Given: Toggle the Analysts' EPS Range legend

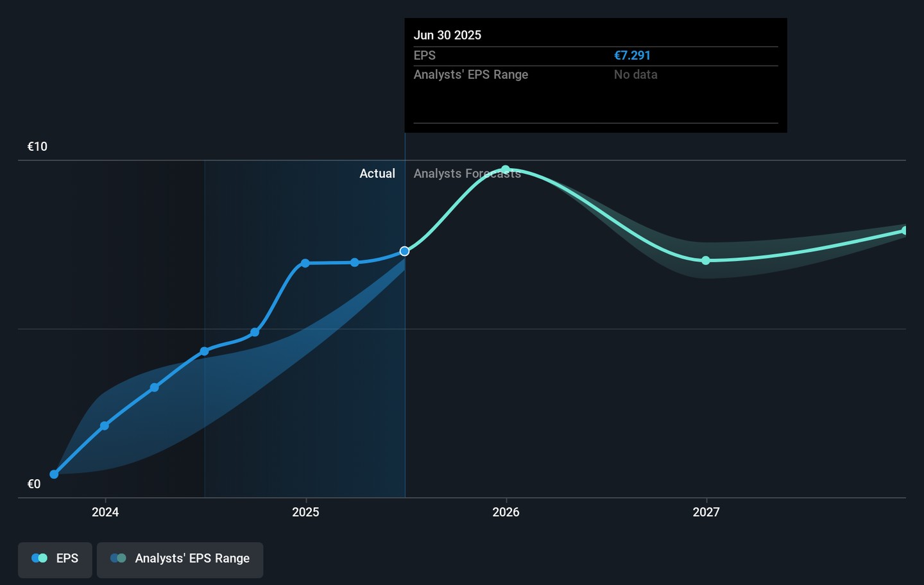Looking at the screenshot, I should coord(180,559).
